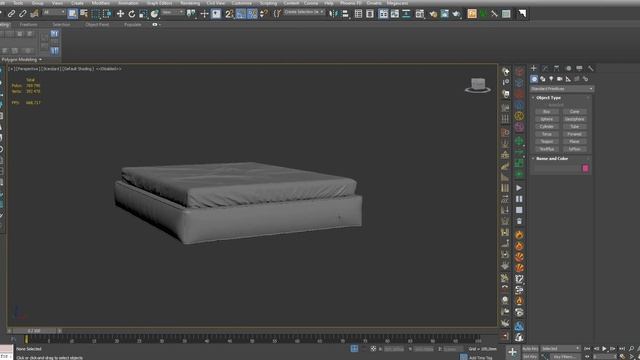Activate the Select and Rotate tool
The width and height of the screenshot is (640, 360).
(x=131, y=14)
